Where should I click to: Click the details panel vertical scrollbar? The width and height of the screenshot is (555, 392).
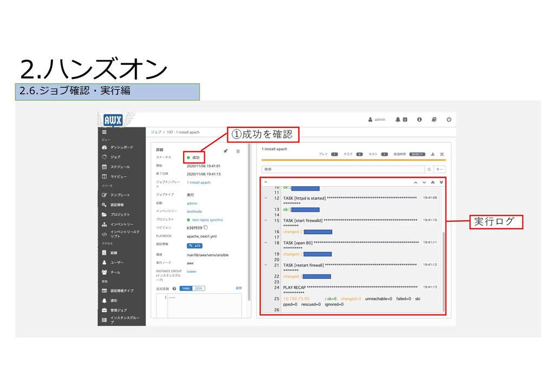[x=249, y=222]
